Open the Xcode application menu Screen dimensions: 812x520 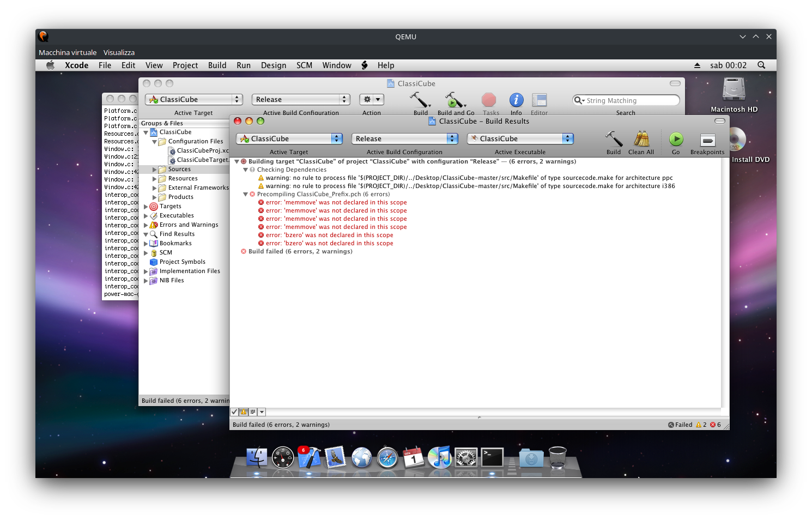[x=76, y=65]
